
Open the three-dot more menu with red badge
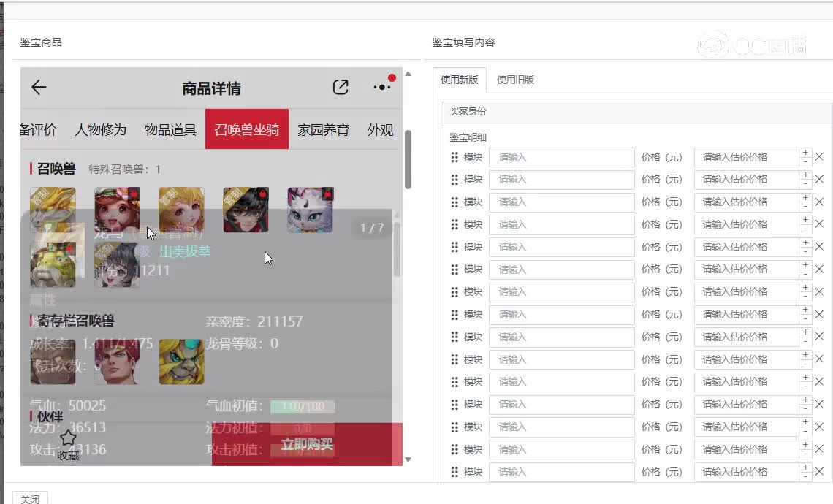pos(382,87)
